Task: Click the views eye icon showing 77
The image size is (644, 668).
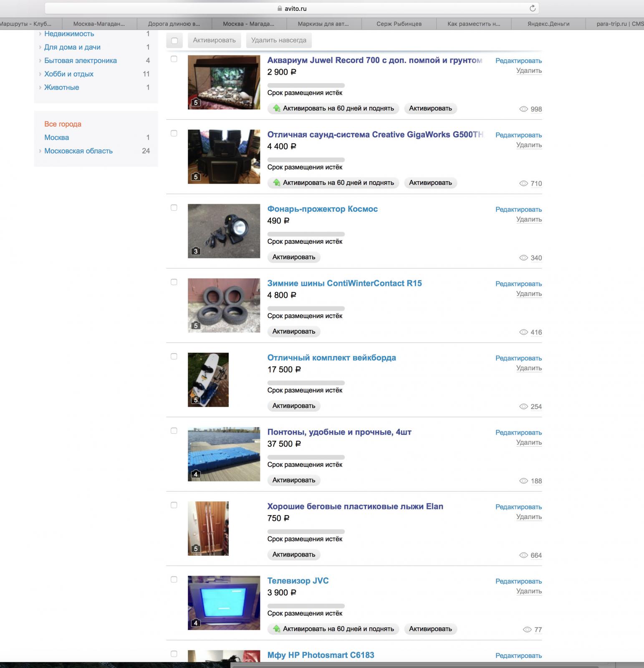Action: [x=527, y=630]
